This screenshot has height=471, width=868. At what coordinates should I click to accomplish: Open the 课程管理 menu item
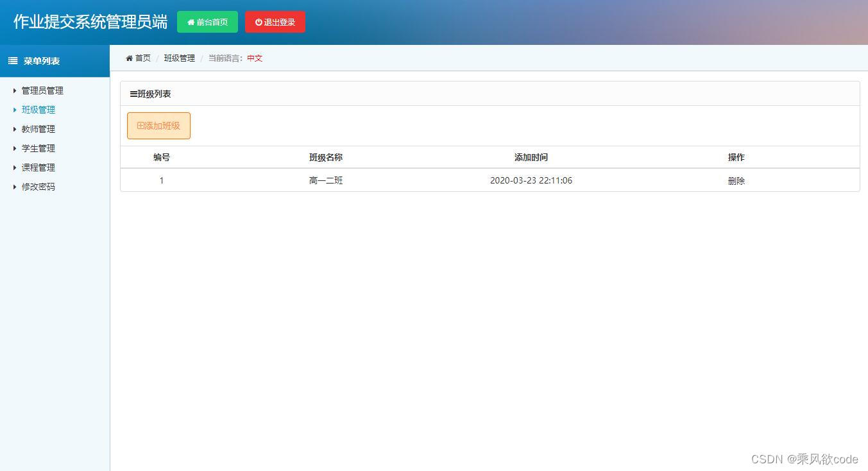38,167
